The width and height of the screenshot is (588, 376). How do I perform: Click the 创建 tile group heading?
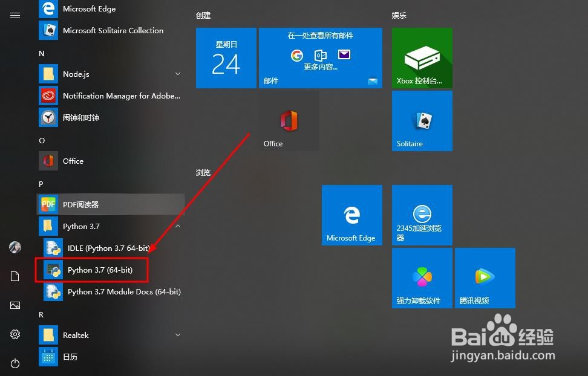pyautogui.click(x=203, y=15)
